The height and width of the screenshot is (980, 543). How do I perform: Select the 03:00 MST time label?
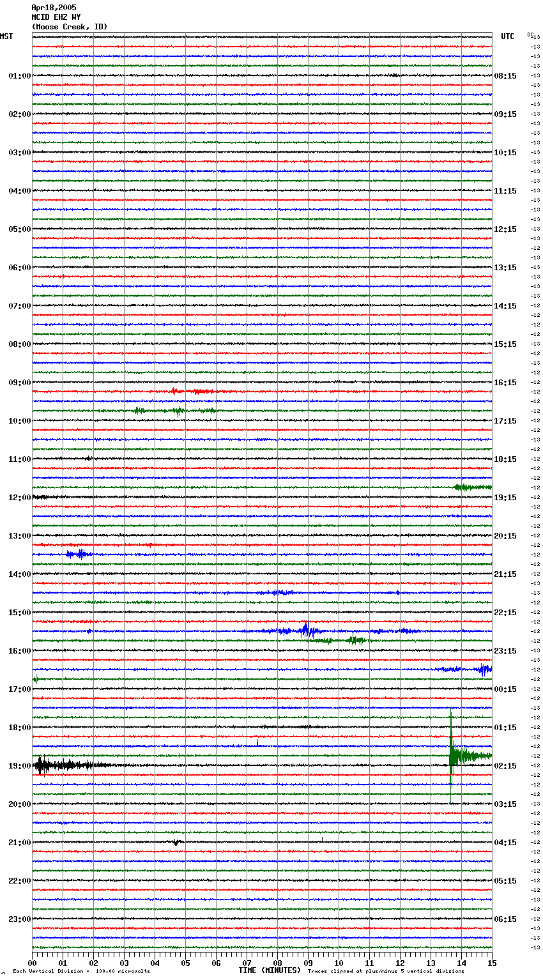pyautogui.click(x=20, y=153)
